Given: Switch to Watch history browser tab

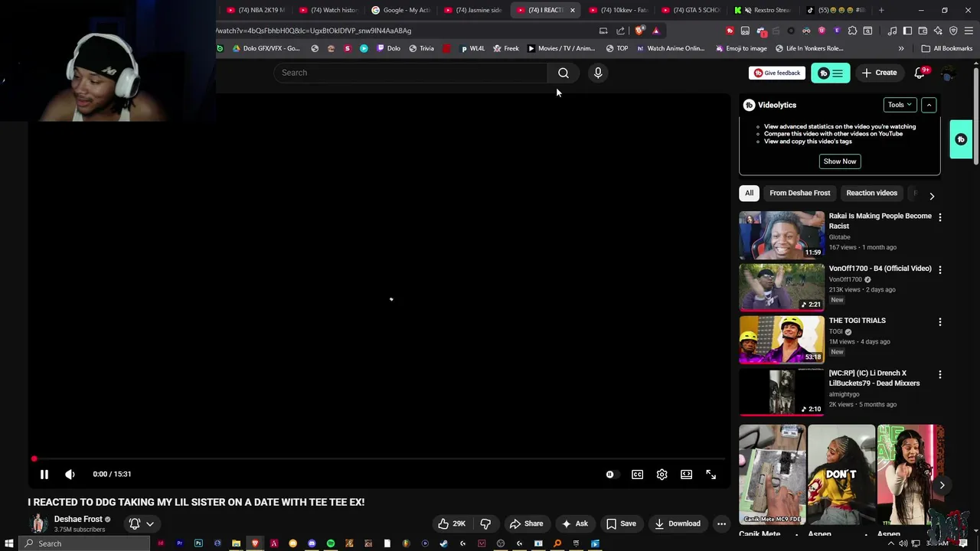Looking at the screenshot, I should point(328,10).
